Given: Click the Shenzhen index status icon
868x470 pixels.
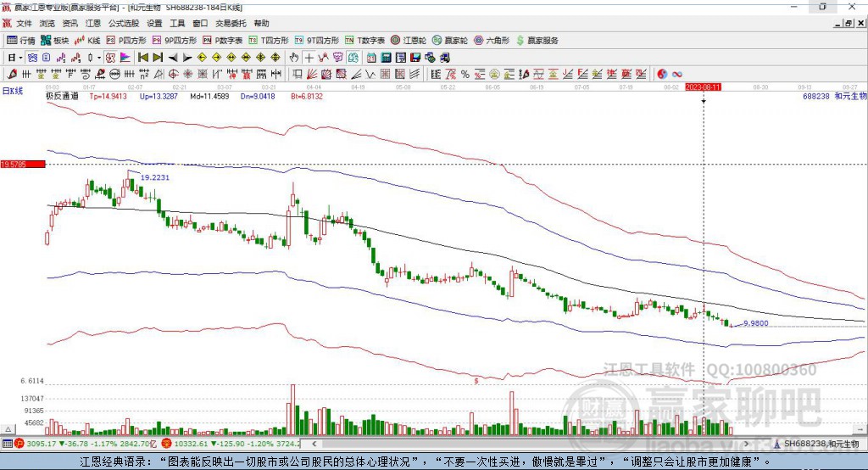Looking at the screenshot, I should pos(166,444).
